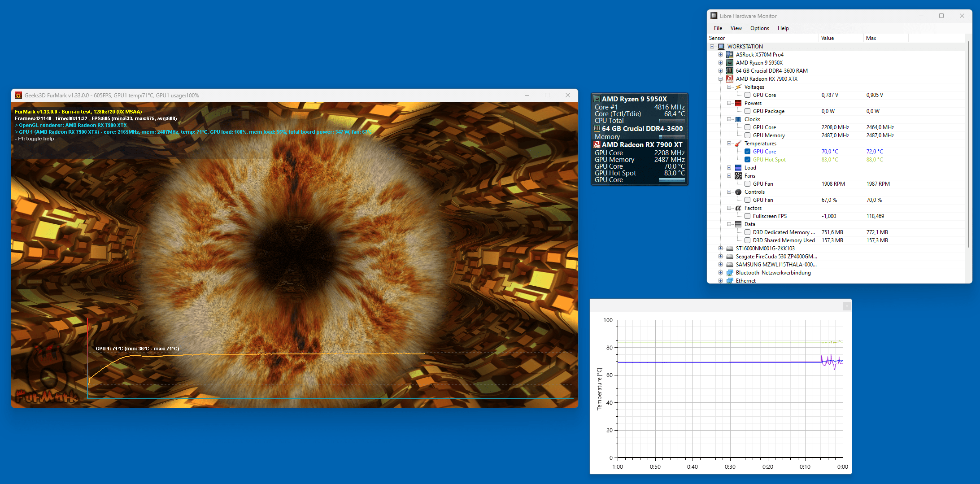Uncheck the GPU Hot Spot checkbox
The height and width of the screenshot is (484, 980).
coord(747,160)
